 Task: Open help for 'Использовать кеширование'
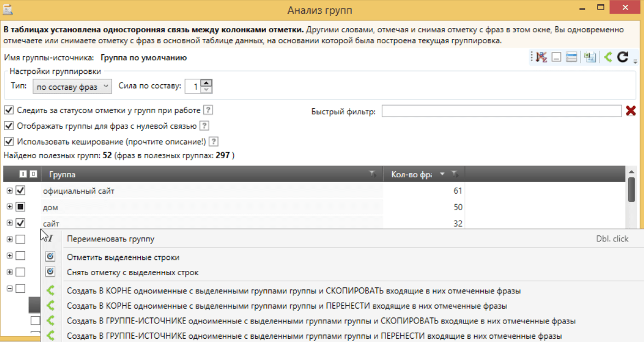point(213,142)
